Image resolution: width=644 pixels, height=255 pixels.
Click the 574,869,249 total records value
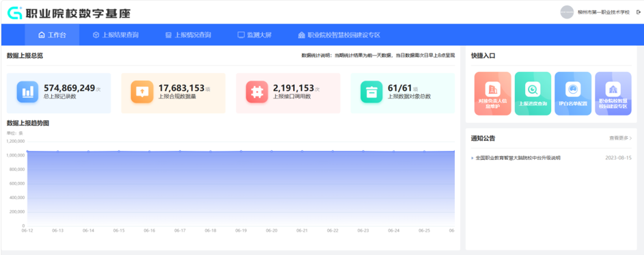[70, 88]
